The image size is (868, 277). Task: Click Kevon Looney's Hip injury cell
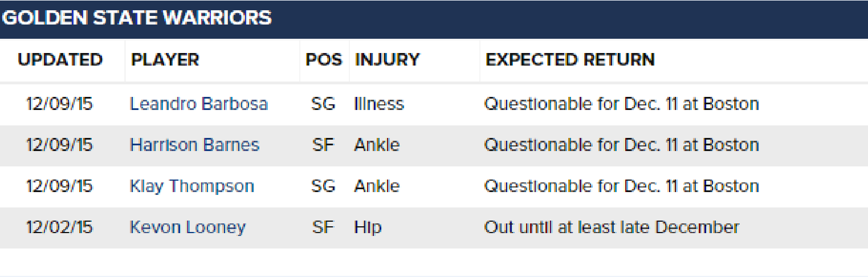tap(368, 228)
